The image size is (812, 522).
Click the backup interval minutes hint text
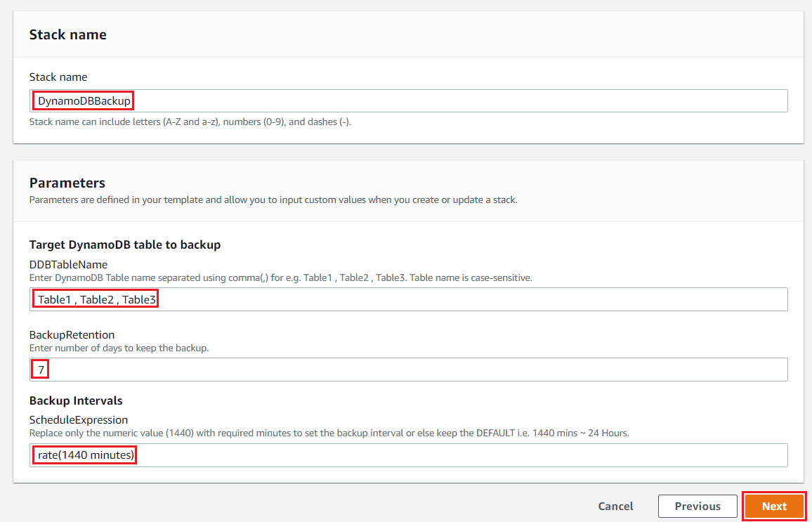coord(329,433)
